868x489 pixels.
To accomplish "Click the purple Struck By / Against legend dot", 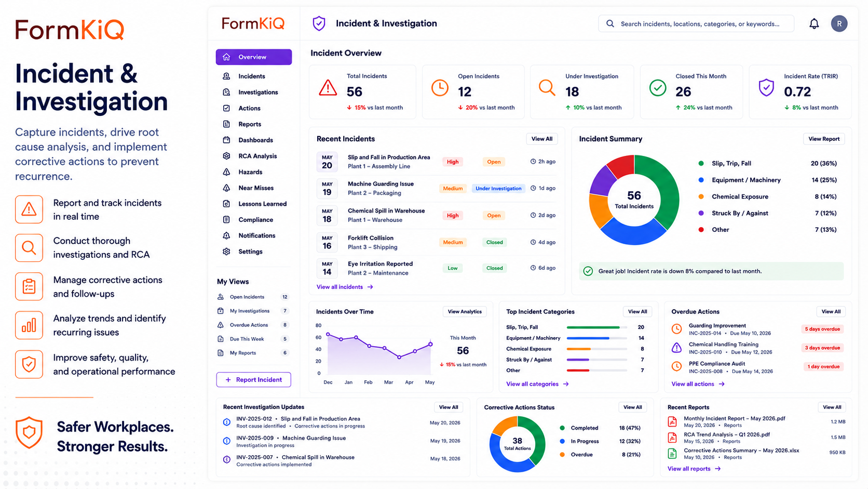I will coord(701,213).
